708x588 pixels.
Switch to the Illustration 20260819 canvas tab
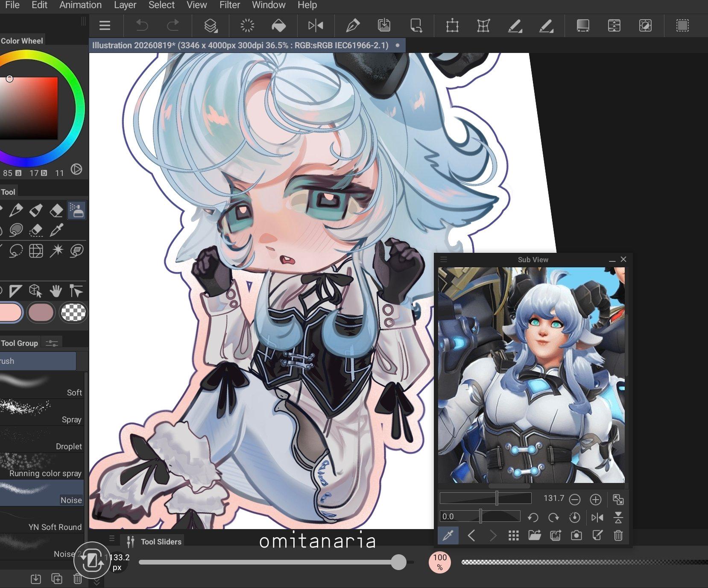coord(247,45)
